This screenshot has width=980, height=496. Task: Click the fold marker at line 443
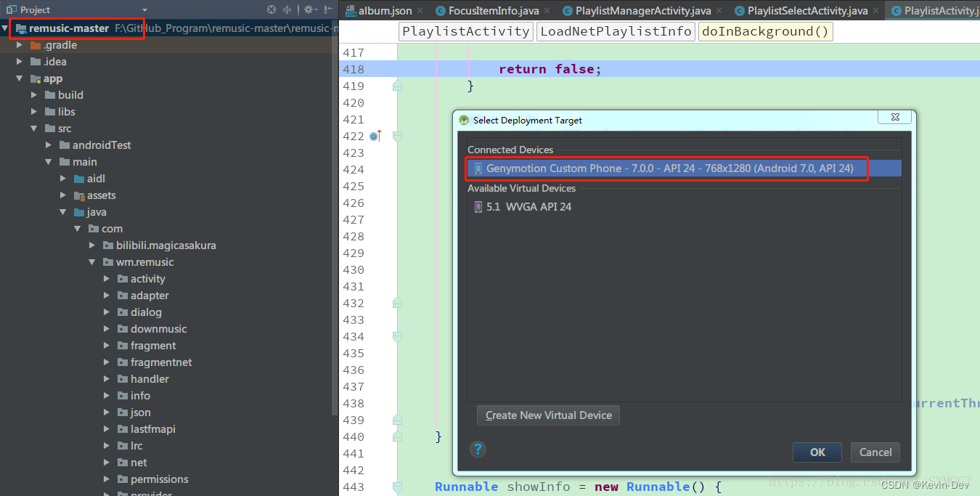[397, 487]
